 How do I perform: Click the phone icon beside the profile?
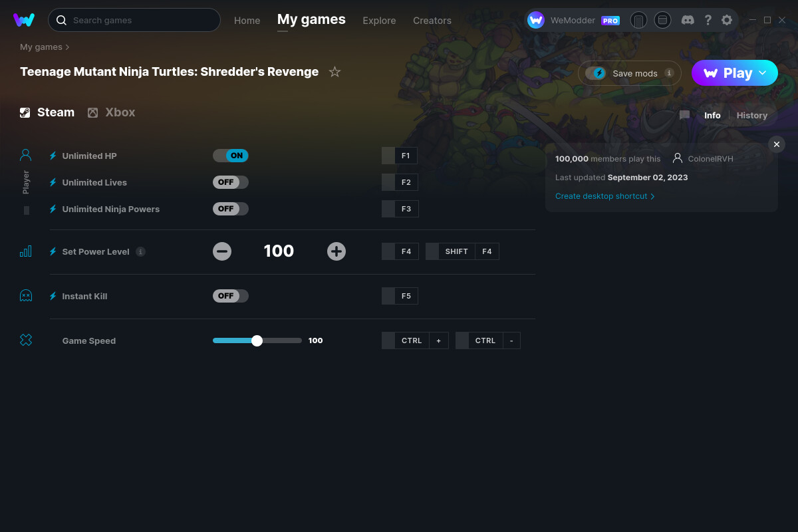638,20
